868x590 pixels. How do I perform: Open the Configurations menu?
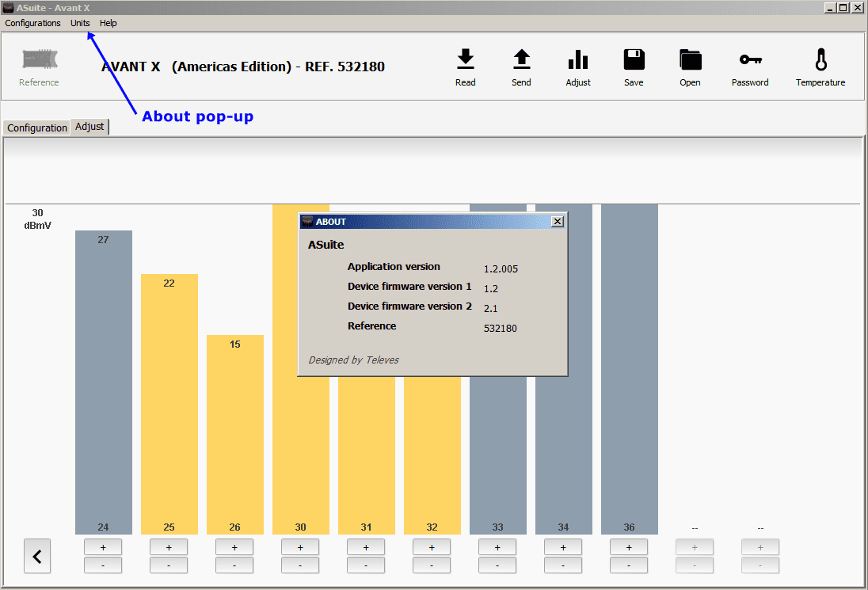[32, 23]
